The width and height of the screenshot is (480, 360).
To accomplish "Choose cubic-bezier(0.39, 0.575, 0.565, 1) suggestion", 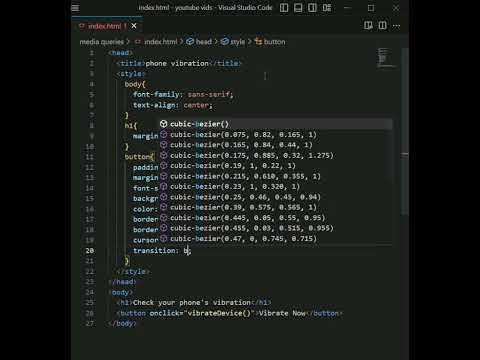I will click(x=275, y=207).
